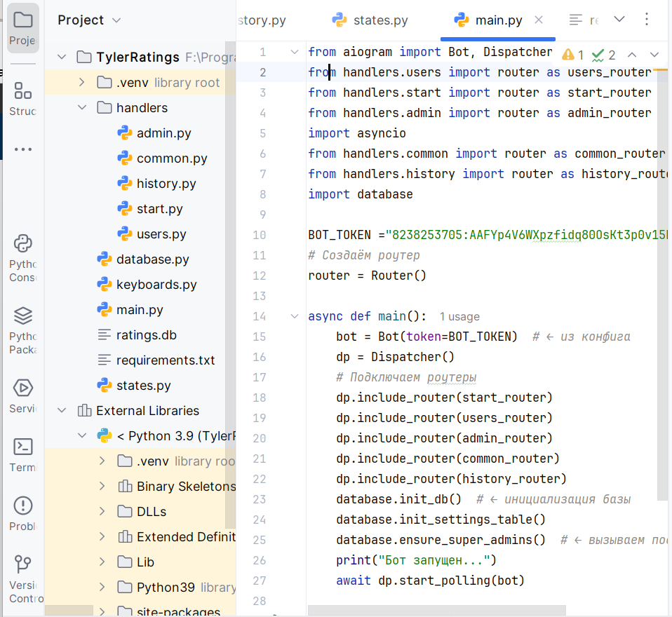This screenshot has height=617, width=672.
Task: Expand the DLLs folder
Action: (x=102, y=512)
